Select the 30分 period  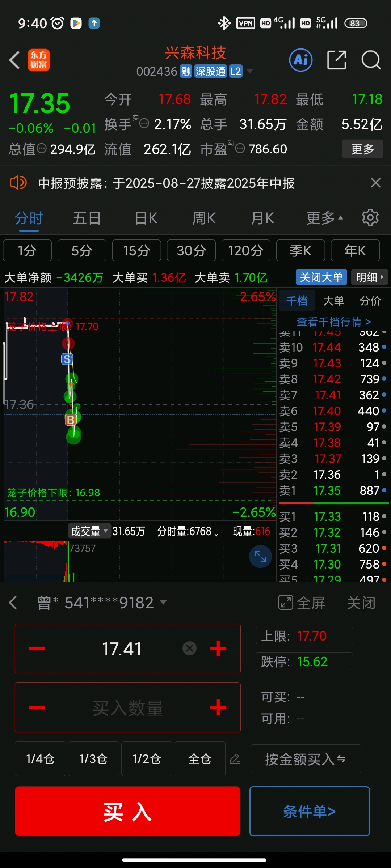pos(191,250)
